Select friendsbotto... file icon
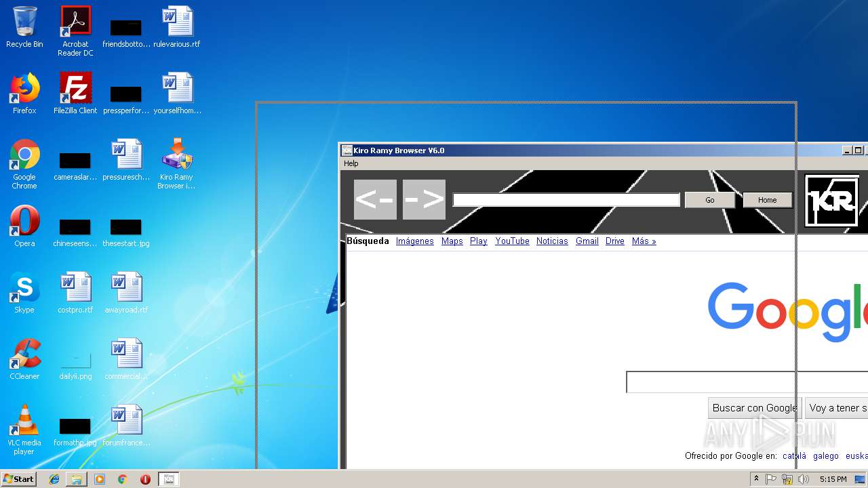The image size is (868, 488). coord(126,33)
